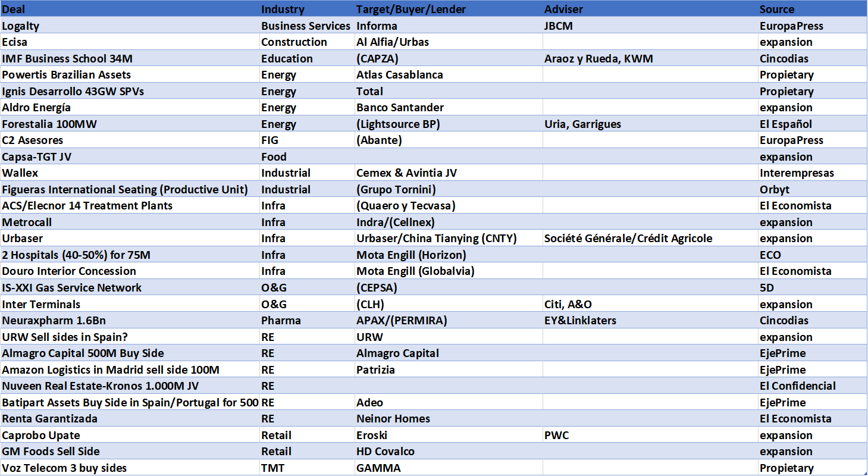Click Société Générale/Crédit Agricole cell

(x=650, y=238)
